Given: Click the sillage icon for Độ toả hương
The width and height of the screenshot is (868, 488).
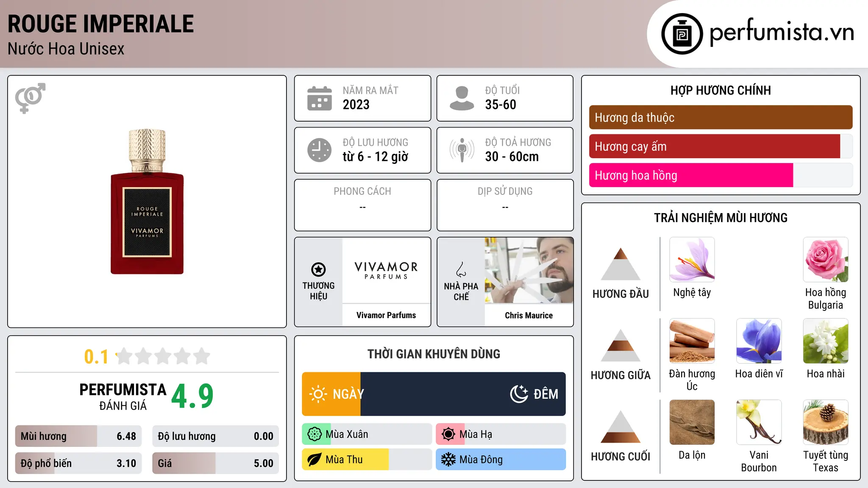Looking at the screenshot, I should click(x=462, y=150).
